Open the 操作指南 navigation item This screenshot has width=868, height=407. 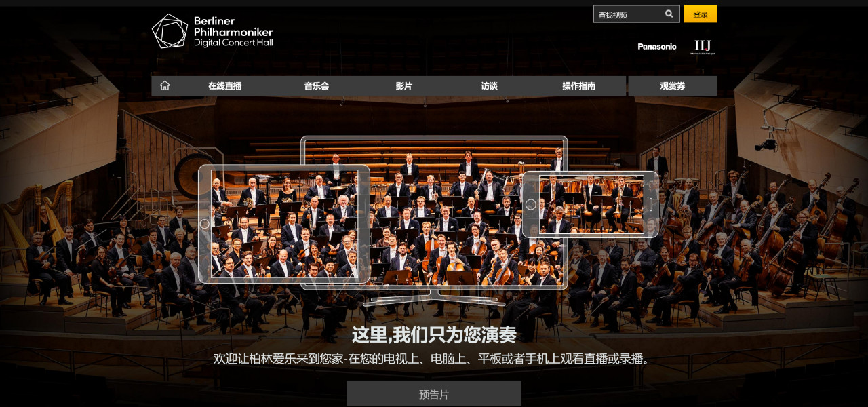click(x=578, y=85)
